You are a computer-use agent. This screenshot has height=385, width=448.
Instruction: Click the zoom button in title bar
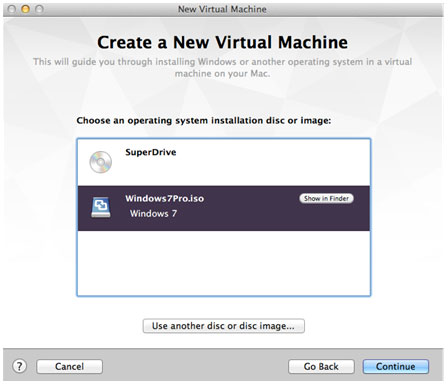tap(39, 9)
